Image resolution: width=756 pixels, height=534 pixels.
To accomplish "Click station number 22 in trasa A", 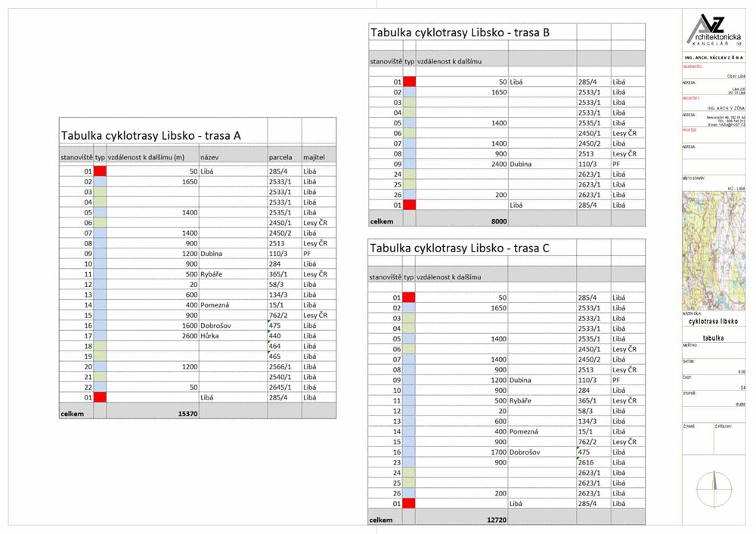I will 88,387.
